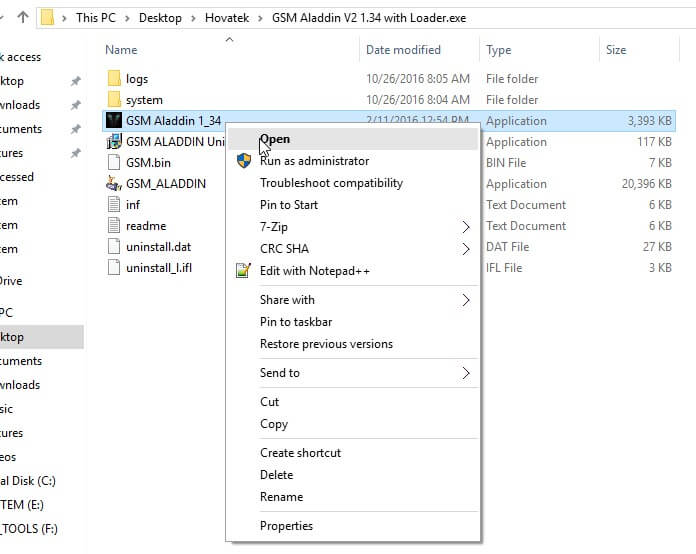This screenshot has height=554, width=696.
Task: Go to Desktop in the breadcrumb
Action: 160,18
